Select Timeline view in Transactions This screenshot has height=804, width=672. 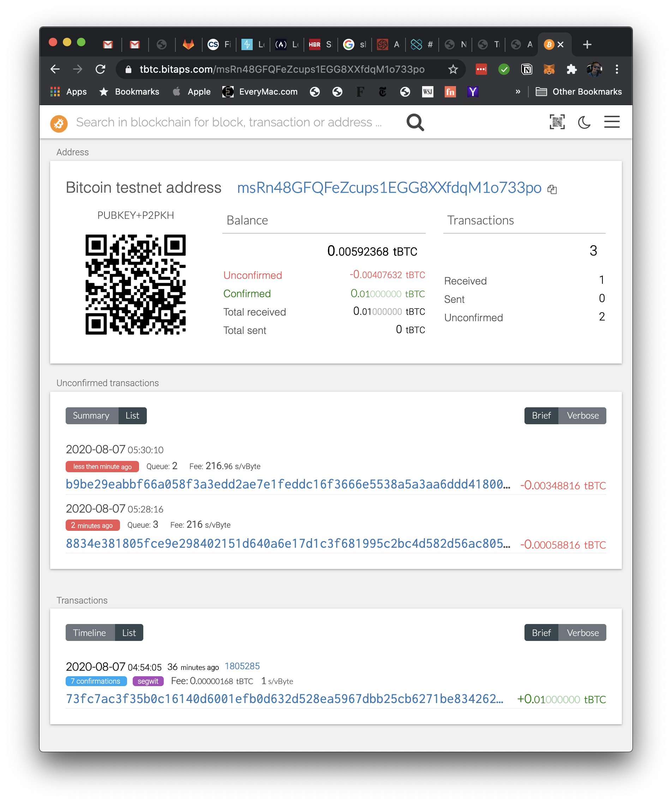click(90, 633)
